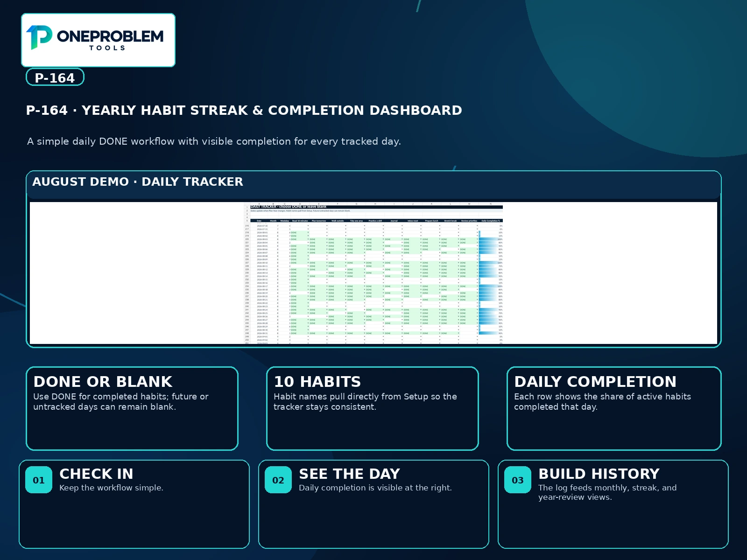Select the August Demo · Daily Tracker heading

click(x=138, y=182)
